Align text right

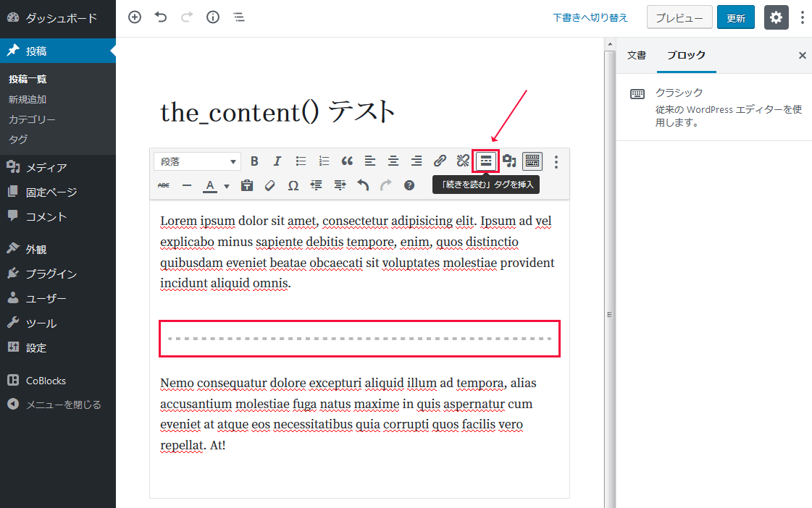[x=417, y=161]
